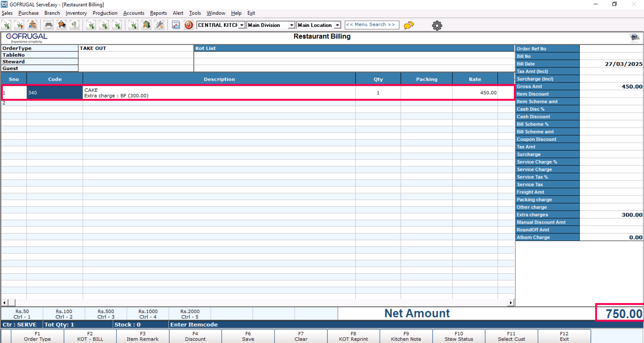Click the eye icon at top right
The width and height of the screenshot is (644, 343).
tap(634, 37)
